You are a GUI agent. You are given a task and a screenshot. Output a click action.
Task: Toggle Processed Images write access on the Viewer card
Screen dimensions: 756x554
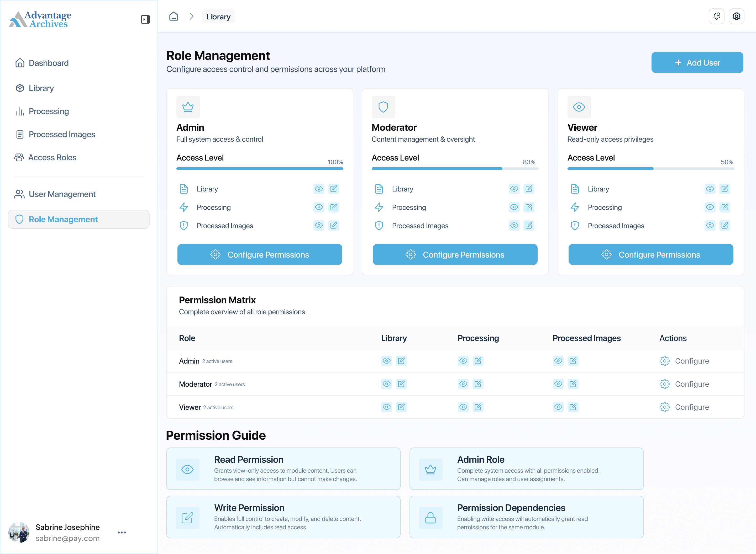pos(725,226)
